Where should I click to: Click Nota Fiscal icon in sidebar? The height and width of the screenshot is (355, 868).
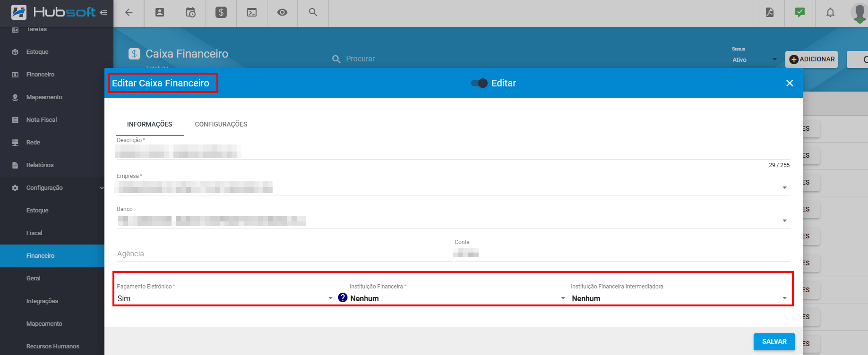point(15,120)
